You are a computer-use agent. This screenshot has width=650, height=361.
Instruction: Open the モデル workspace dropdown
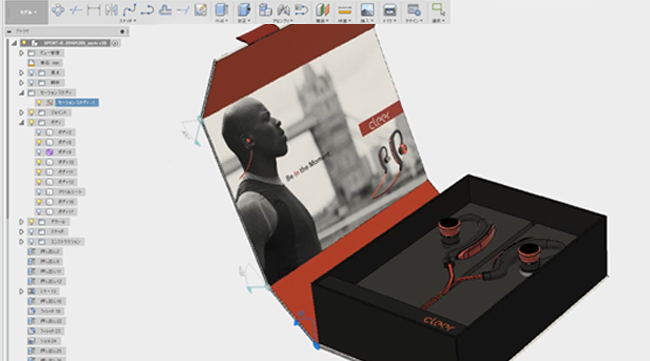(27, 12)
